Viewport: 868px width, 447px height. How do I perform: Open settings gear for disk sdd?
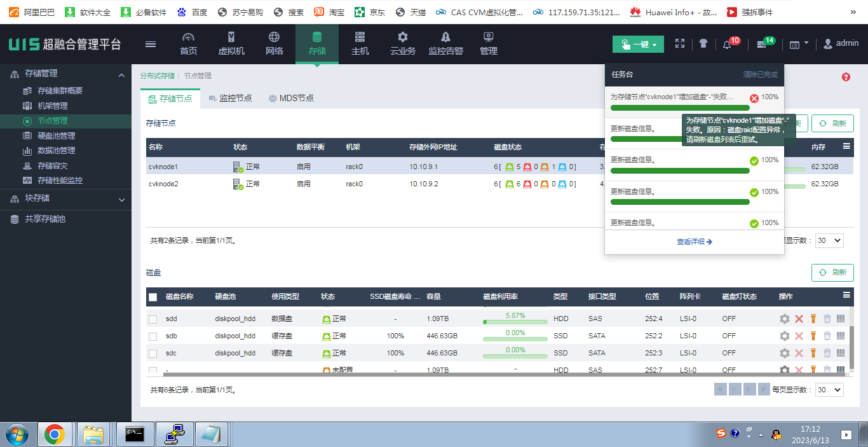785,319
